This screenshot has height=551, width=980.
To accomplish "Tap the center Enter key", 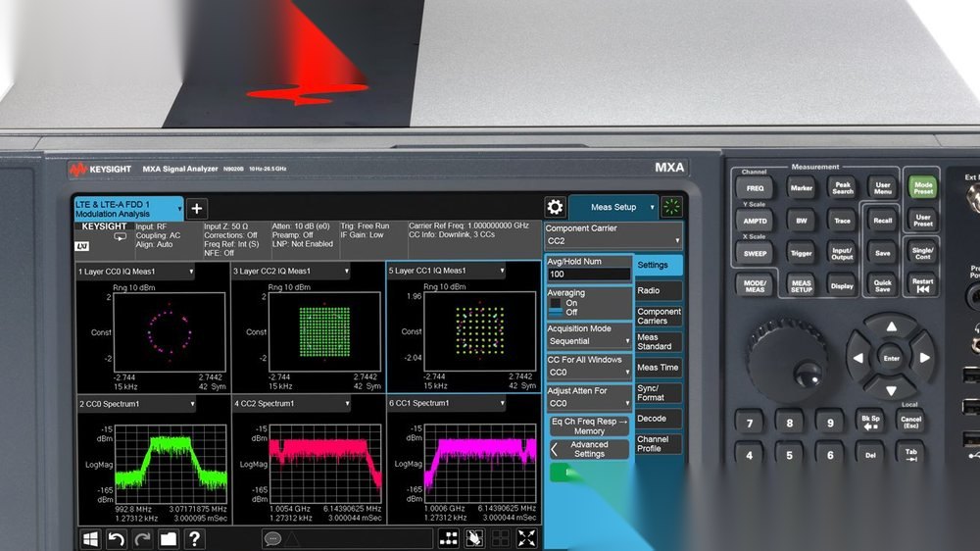I will click(x=891, y=359).
